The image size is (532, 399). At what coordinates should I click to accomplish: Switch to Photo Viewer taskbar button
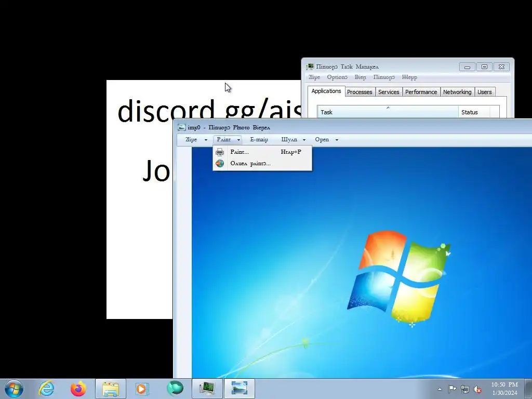point(239,389)
